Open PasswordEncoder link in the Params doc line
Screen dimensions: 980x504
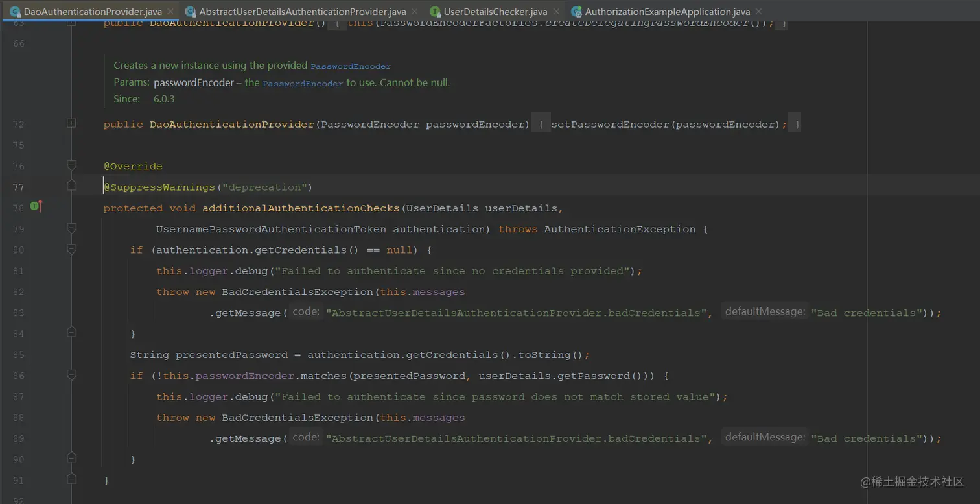pyautogui.click(x=303, y=84)
